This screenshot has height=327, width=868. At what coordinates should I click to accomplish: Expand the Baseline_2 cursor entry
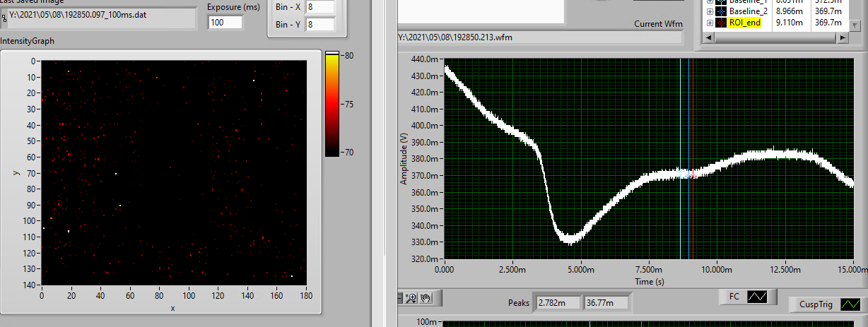point(710,12)
